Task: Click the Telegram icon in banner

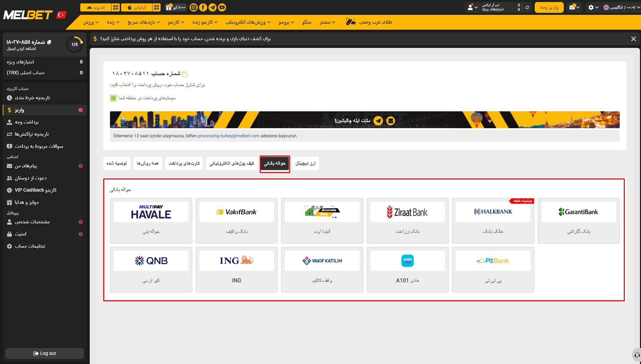Action: [378, 121]
